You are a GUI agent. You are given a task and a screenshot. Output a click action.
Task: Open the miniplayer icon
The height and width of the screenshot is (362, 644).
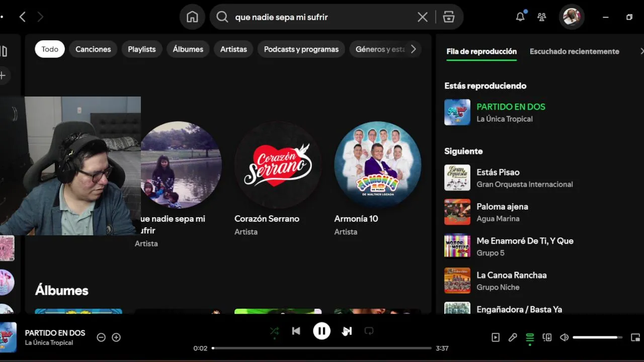(x=635, y=337)
